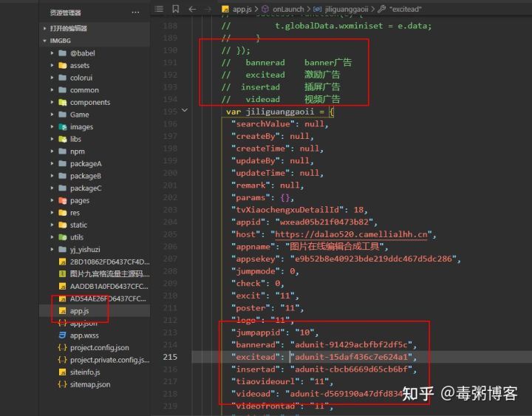Viewport: 532px width, 416px height.
Task: Click the siteinfo.js JS file icon
Action: [x=62, y=372]
